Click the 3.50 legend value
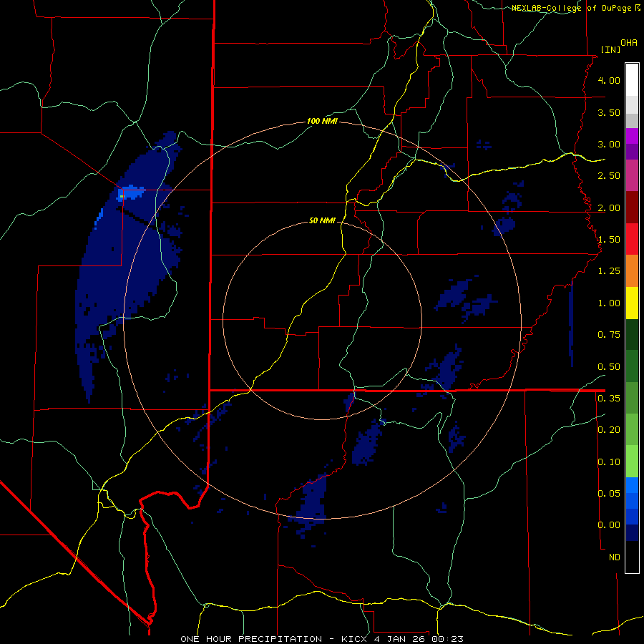The image size is (644, 644). coord(609,112)
